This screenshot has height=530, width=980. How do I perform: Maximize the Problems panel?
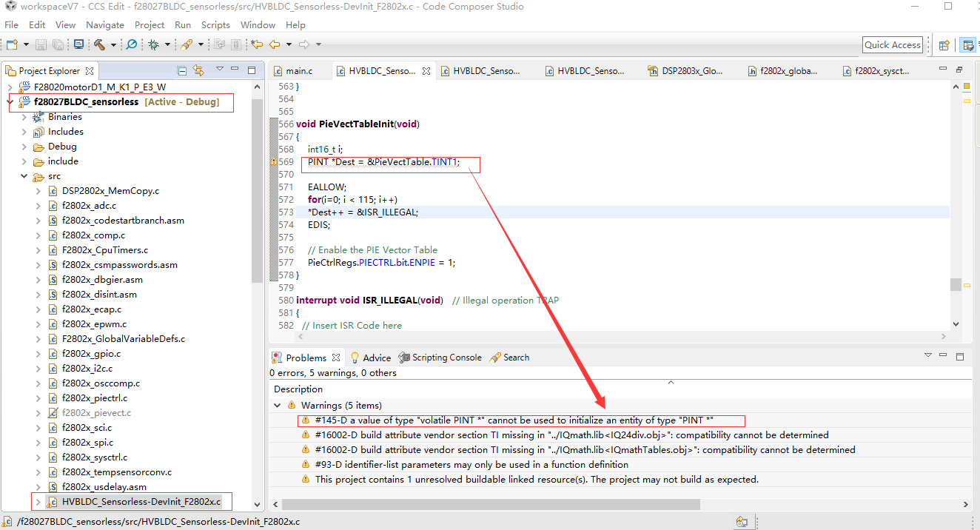click(x=960, y=356)
